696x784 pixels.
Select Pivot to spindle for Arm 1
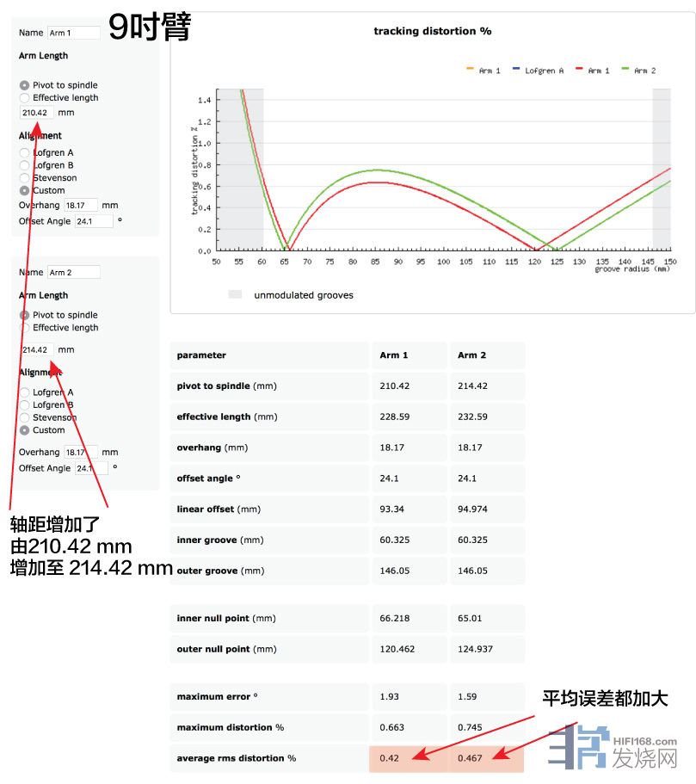pyautogui.click(x=24, y=85)
